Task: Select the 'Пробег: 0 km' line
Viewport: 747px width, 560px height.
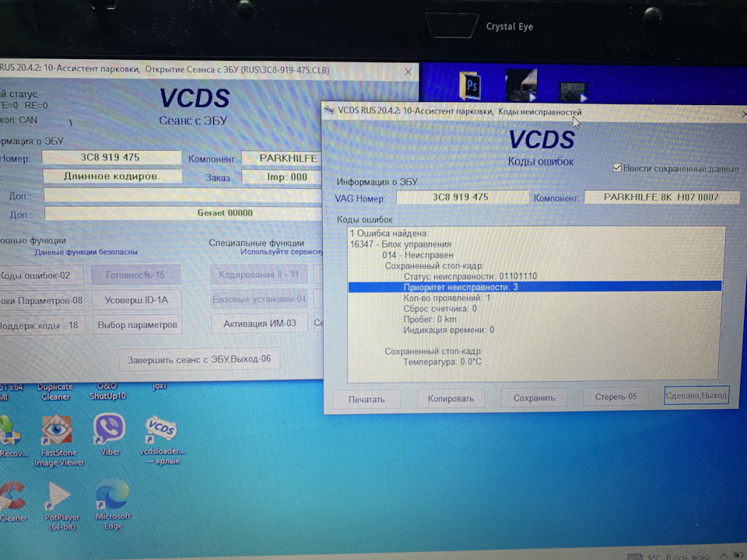Action: tap(430, 319)
